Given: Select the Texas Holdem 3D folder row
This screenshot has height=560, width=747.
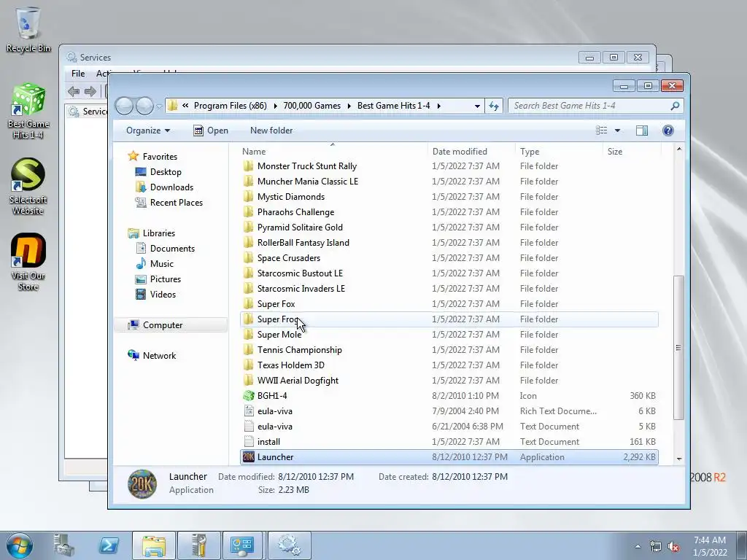Looking at the screenshot, I should (449, 365).
